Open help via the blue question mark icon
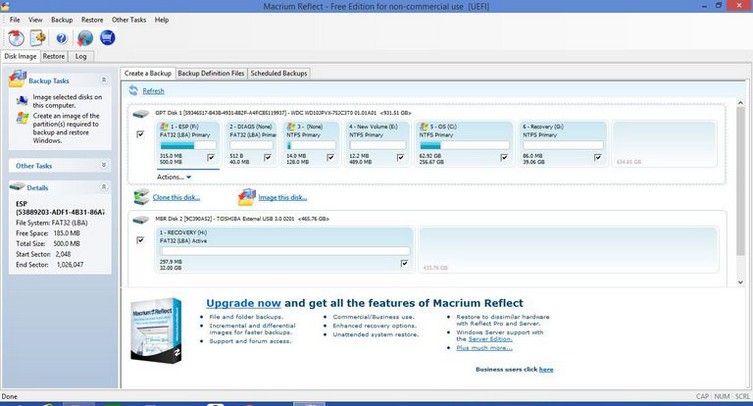 tap(61, 38)
